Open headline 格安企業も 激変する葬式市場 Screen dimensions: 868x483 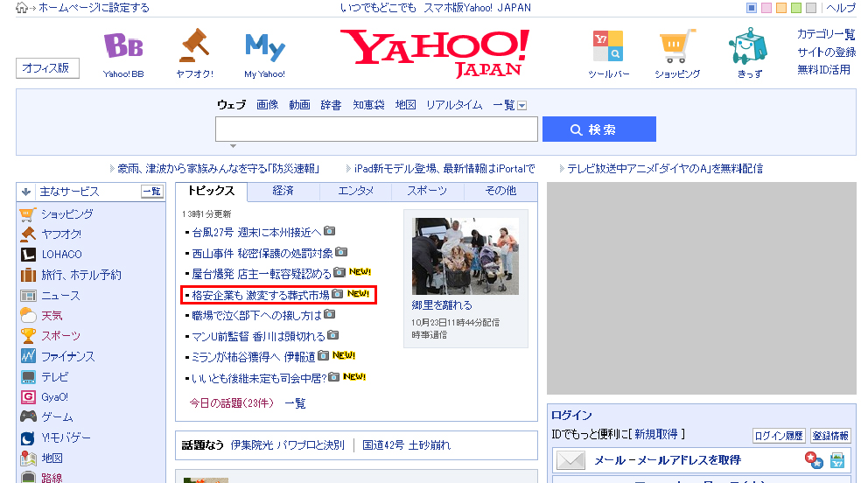click(261, 295)
